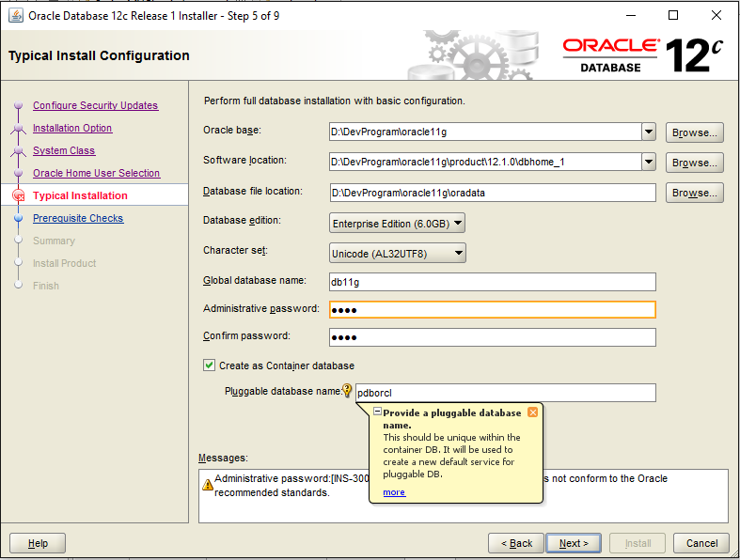Click the Typical Installation step marker icon
Image resolution: width=740 pixels, height=560 pixels.
tap(19, 195)
